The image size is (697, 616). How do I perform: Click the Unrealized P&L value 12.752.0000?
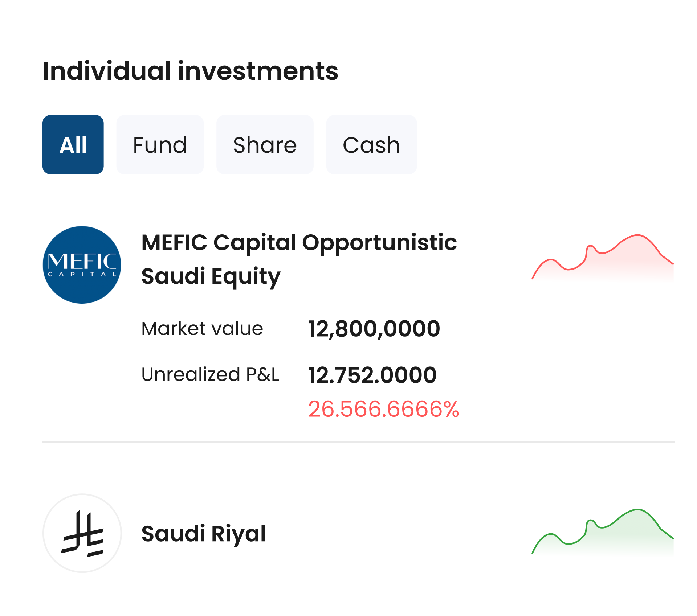372,375
